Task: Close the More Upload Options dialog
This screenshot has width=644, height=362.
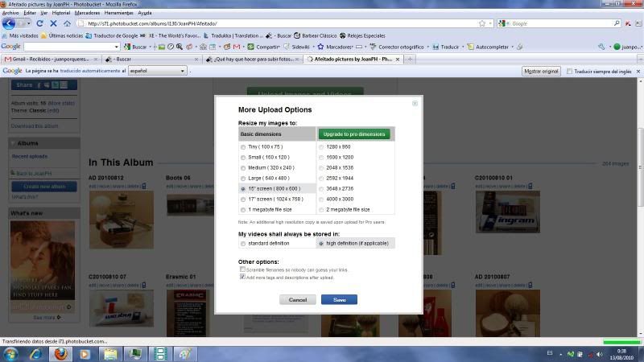Action: click(415, 104)
